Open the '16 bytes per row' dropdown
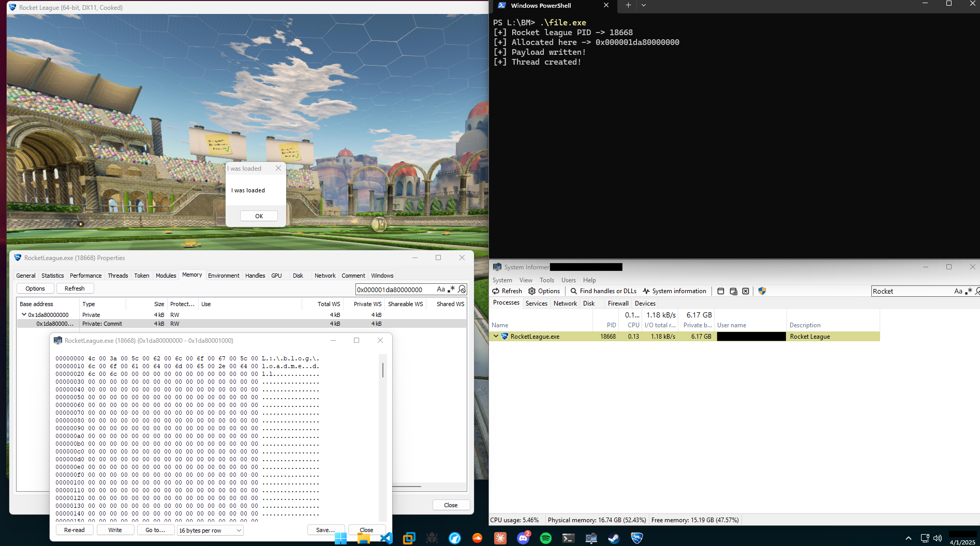 pyautogui.click(x=210, y=530)
